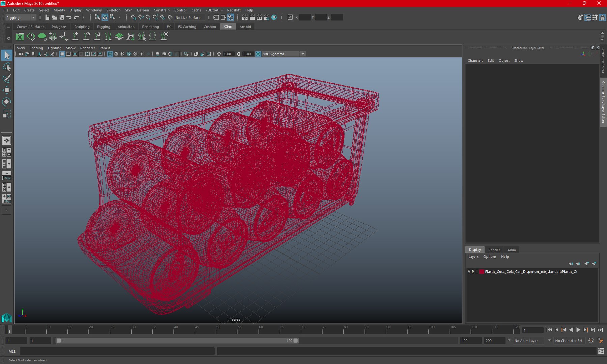Open animation preferences running man icon
The height and width of the screenshot is (364, 607).
(x=600, y=341)
